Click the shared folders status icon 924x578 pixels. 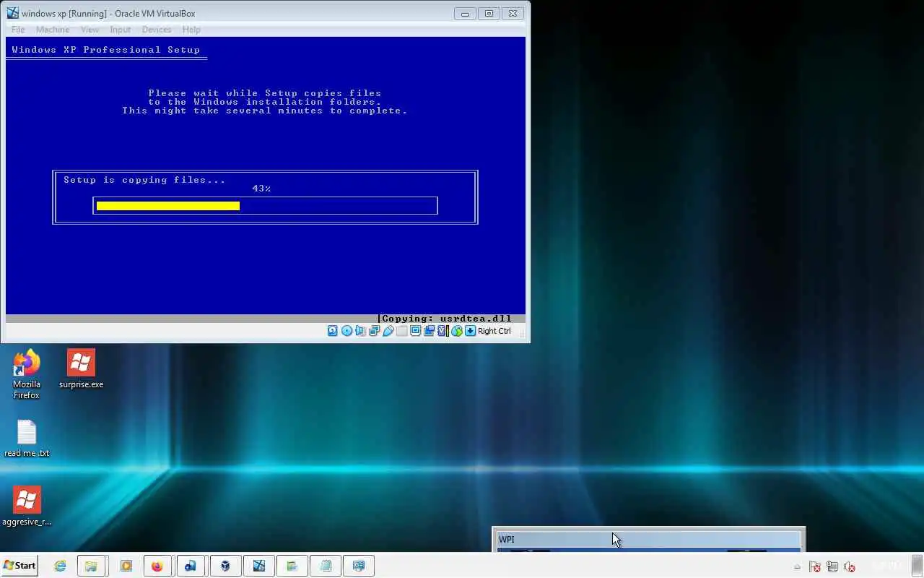[402, 331]
